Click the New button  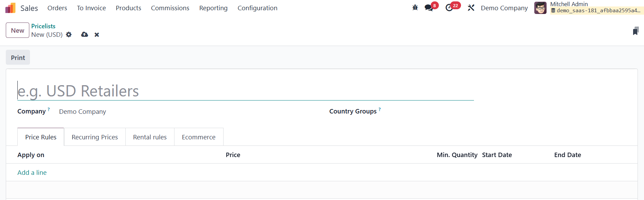click(17, 30)
